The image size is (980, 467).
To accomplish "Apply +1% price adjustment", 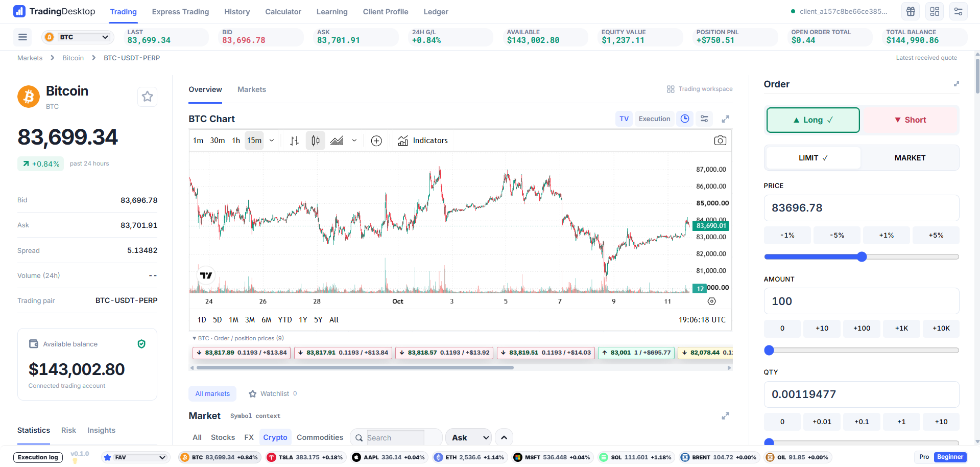I will 886,236.
